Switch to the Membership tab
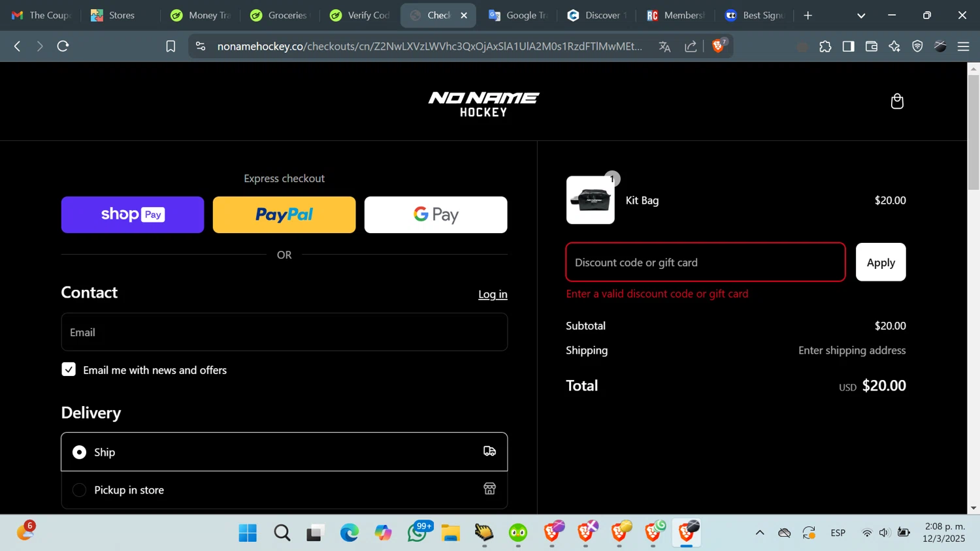The height and width of the screenshot is (551, 980). coord(676,15)
